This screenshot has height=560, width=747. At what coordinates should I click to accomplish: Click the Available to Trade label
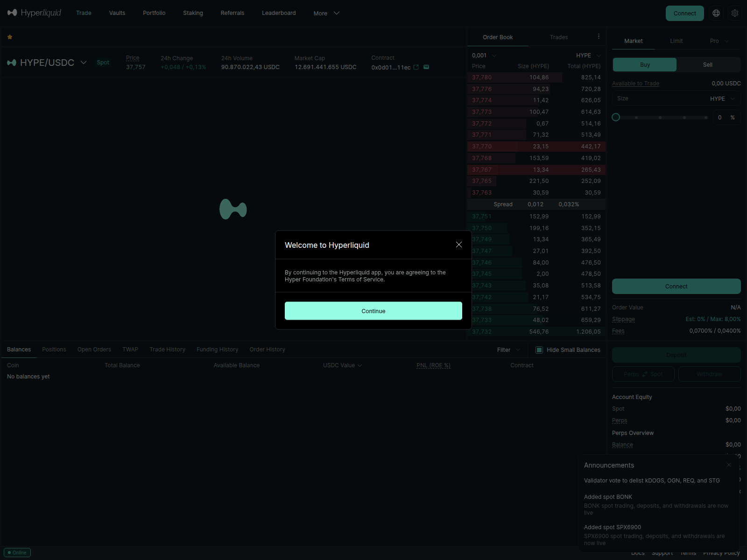click(x=635, y=84)
